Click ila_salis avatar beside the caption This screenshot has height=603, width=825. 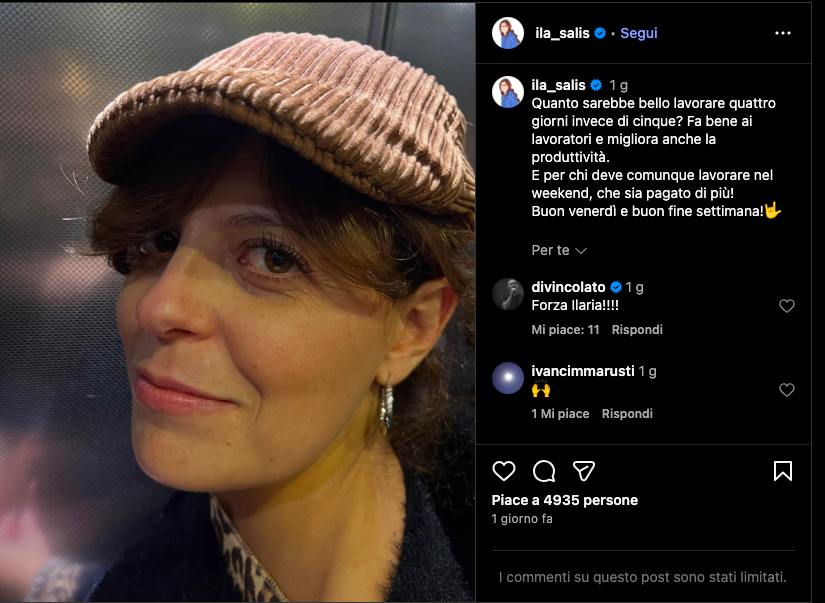point(508,91)
